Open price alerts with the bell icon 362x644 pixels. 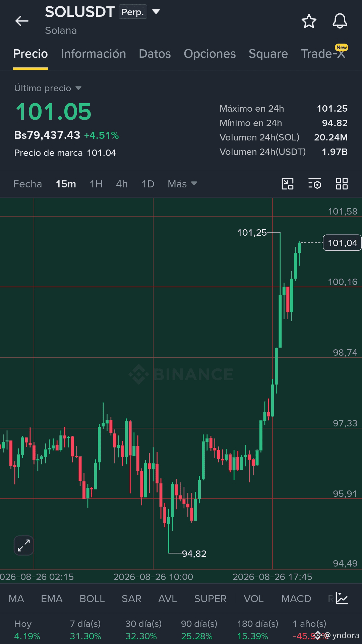point(340,21)
